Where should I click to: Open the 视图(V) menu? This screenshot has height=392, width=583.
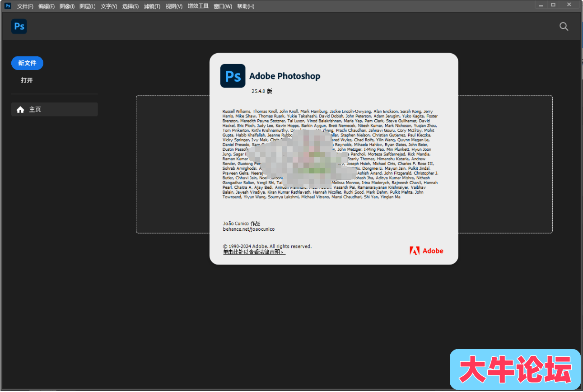(174, 6)
